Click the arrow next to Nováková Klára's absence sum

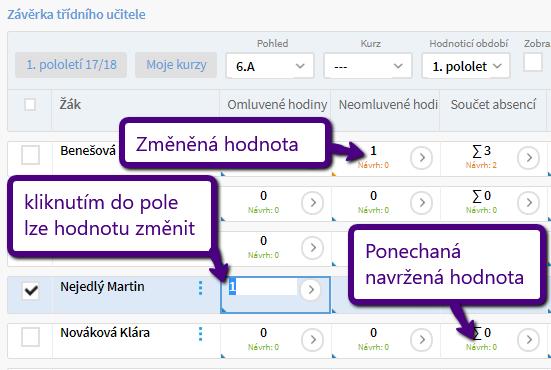tap(529, 340)
